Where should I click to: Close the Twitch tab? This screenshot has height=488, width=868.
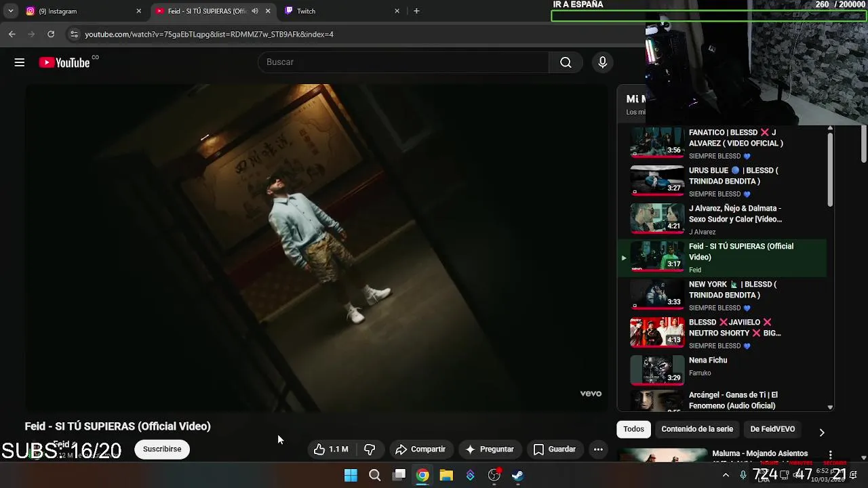tap(397, 11)
